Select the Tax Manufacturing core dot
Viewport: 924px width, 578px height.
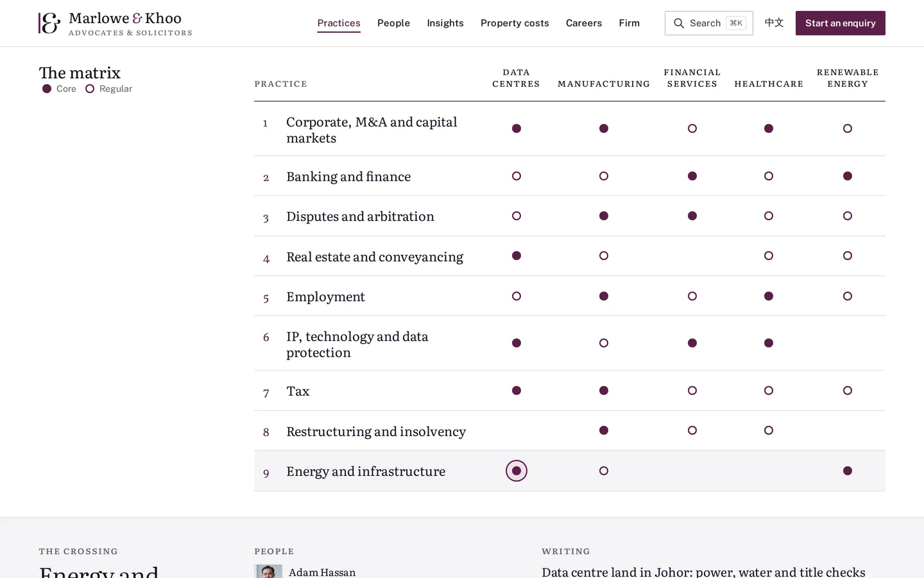tap(604, 390)
